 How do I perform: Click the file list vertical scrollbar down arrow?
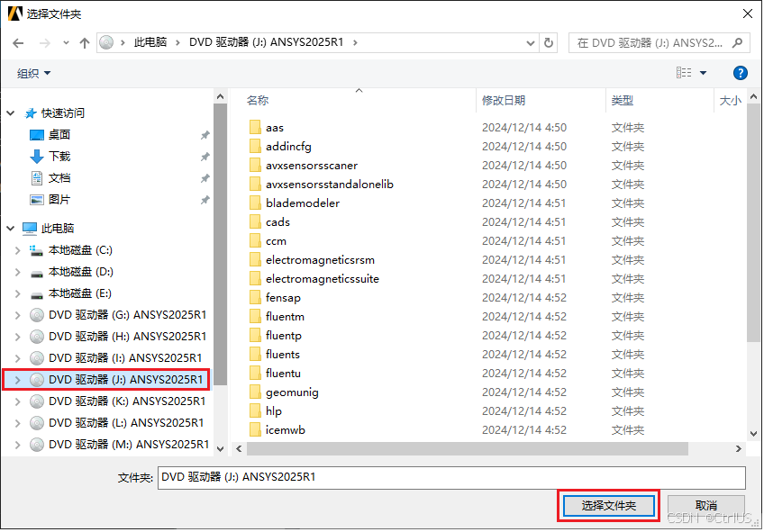pyautogui.click(x=754, y=434)
